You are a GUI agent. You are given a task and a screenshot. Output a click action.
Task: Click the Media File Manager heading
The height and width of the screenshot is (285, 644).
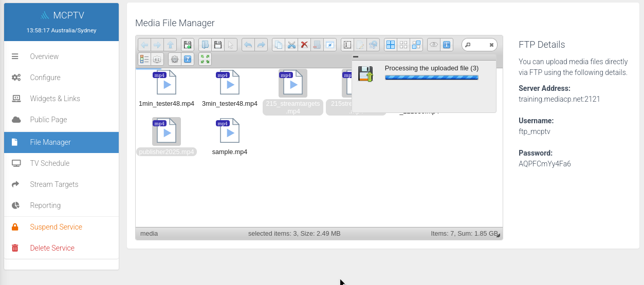tap(175, 23)
